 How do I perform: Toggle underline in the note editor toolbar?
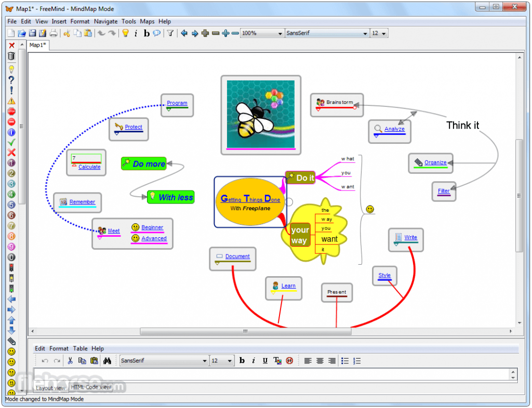[265, 361]
